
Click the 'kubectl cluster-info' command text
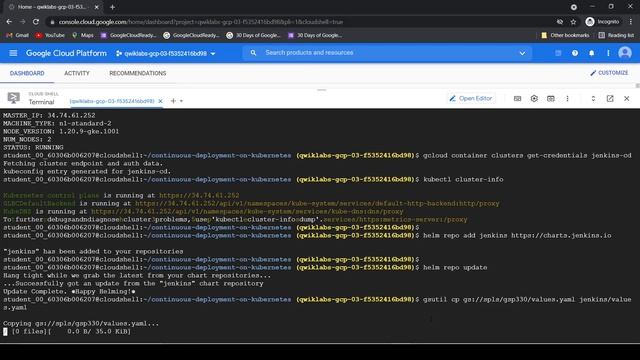tap(463, 180)
